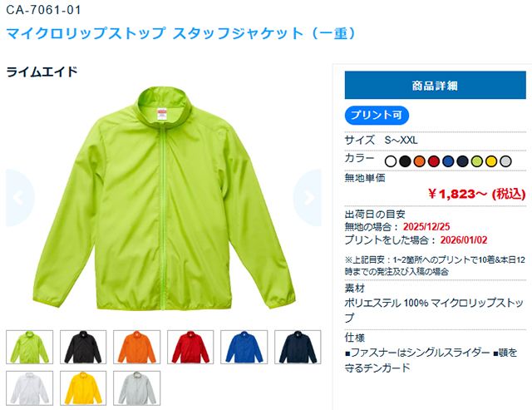
Task: Choose the lime green color circle
Action: tap(476, 161)
